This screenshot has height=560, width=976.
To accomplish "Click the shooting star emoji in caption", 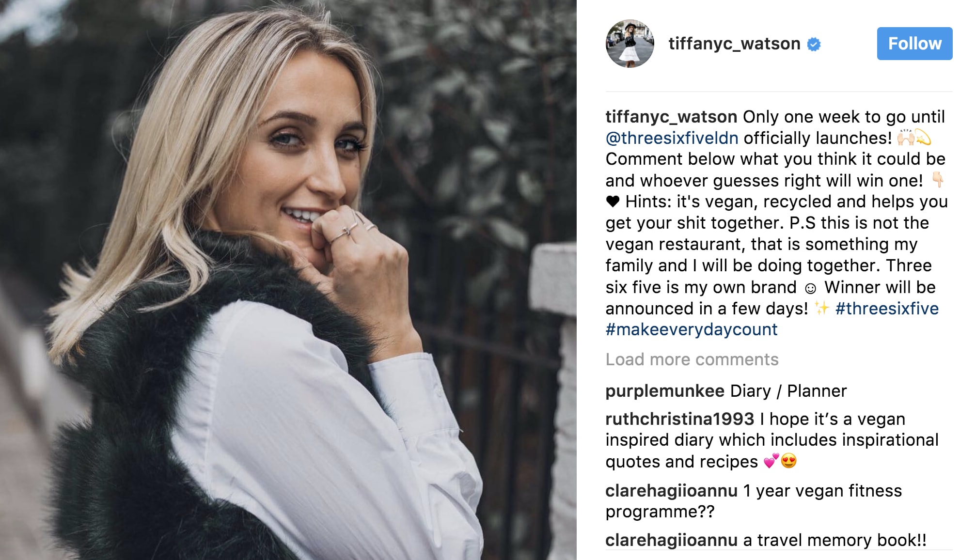I will (923, 138).
